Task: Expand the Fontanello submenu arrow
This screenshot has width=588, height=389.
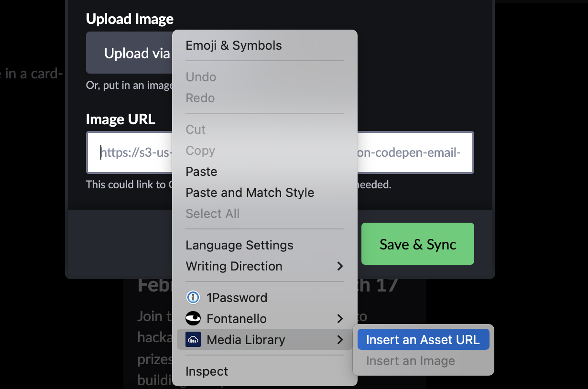Action: (340, 319)
